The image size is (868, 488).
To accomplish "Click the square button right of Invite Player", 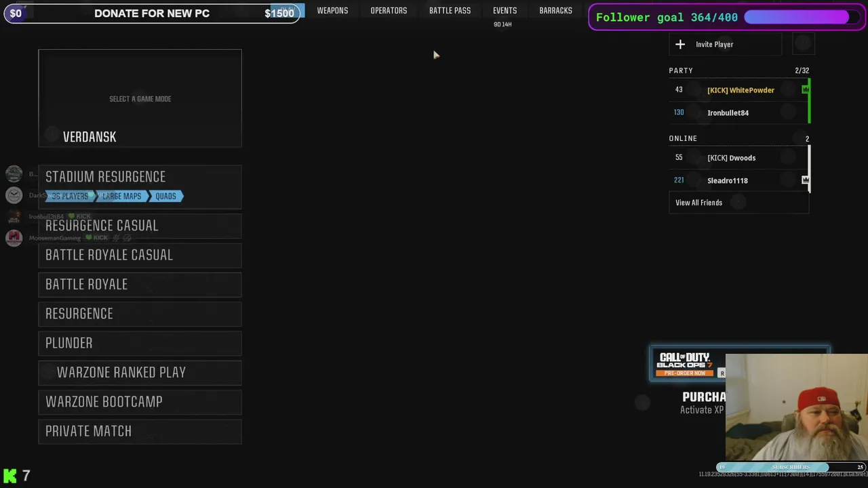I will (x=803, y=44).
